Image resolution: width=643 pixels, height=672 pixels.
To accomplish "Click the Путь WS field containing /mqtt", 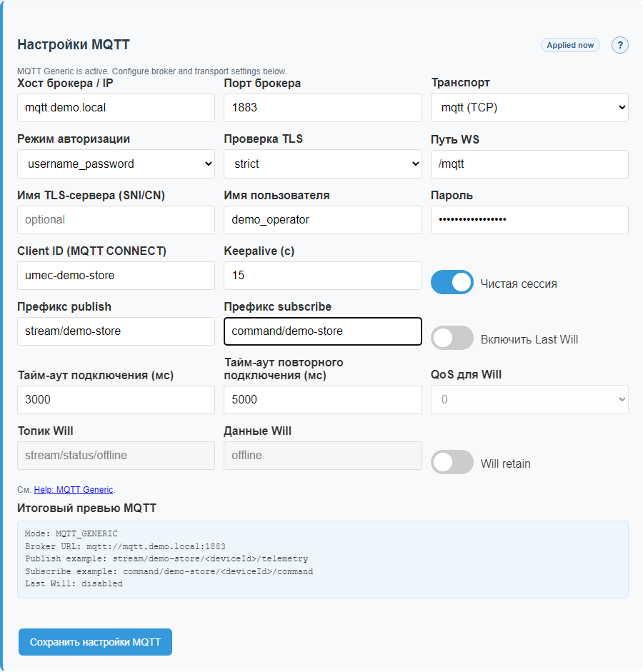I will [529, 164].
